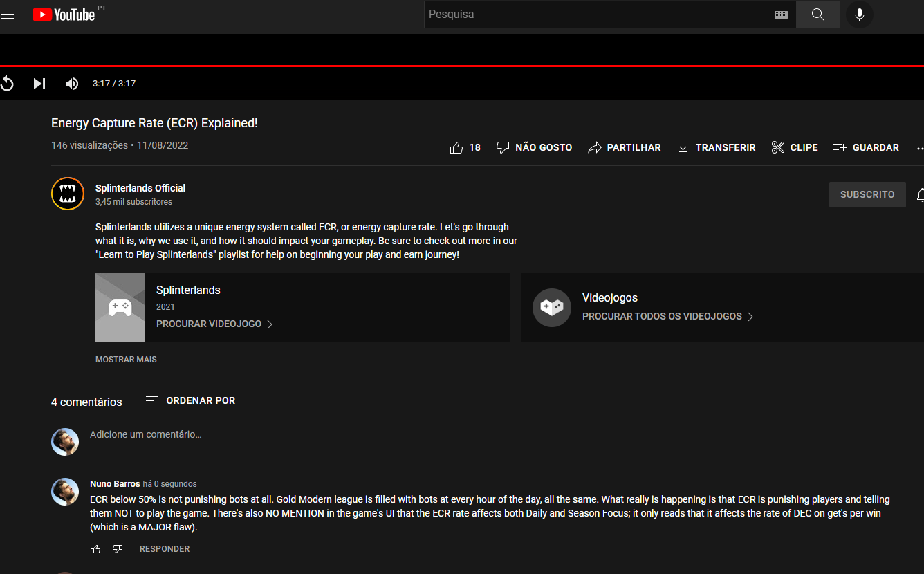Download the video with TRANSFERIR

716,147
